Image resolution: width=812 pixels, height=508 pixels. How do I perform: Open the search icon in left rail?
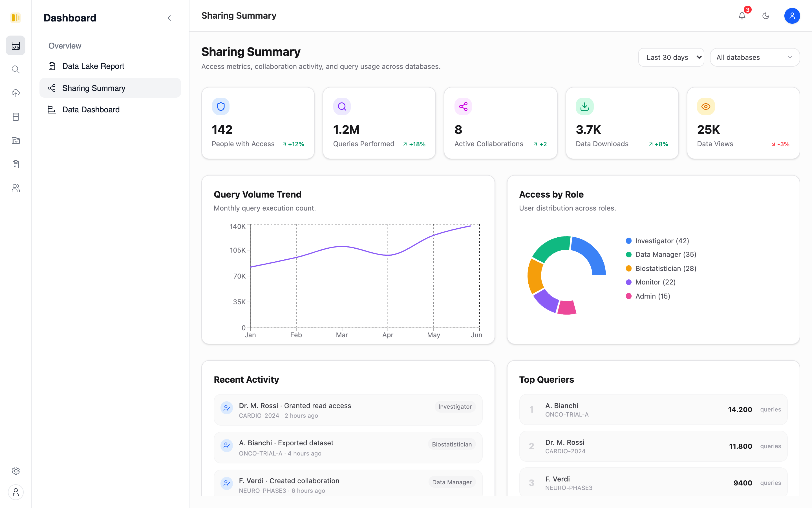[x=16, y=69]
